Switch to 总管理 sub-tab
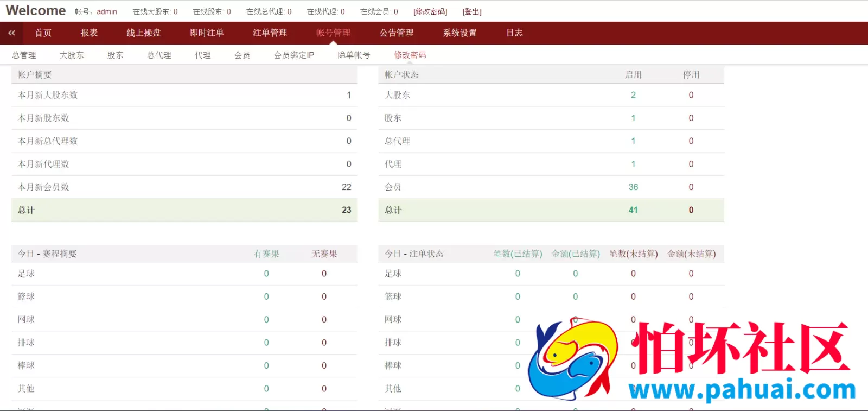868x411 pixels. coord(24,55)
